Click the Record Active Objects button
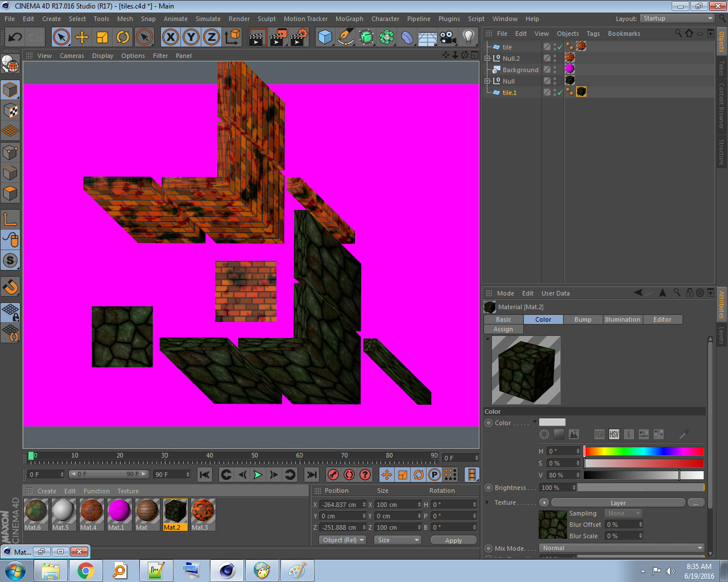 [334, 475]
